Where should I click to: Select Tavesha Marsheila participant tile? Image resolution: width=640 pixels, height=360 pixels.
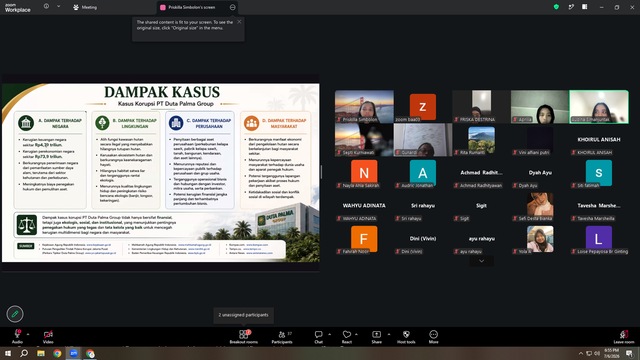pos(599,206)
